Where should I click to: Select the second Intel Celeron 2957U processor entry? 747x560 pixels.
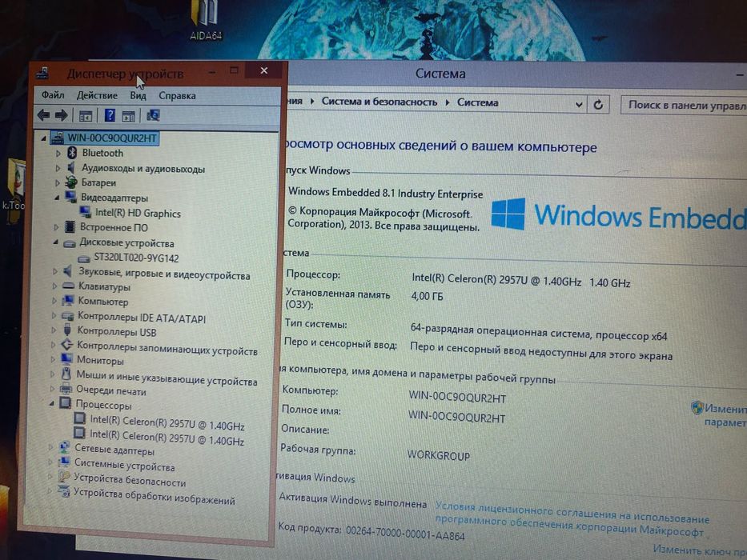(x=167, y=437)
